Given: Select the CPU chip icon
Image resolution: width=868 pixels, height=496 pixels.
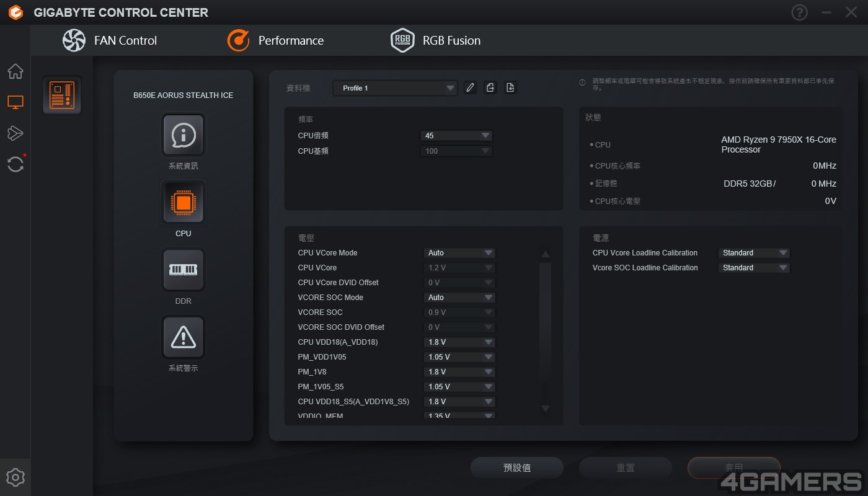Looking at the screenshot, I should (184, 202).
